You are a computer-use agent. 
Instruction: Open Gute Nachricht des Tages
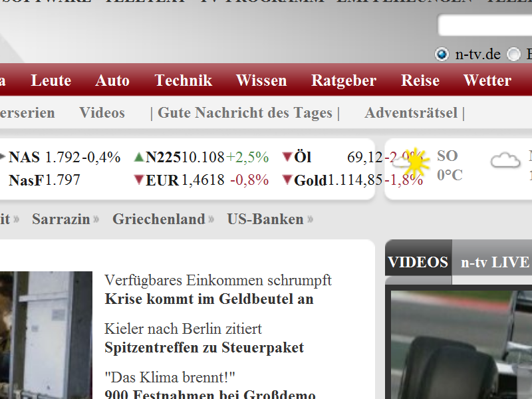point(245,113)
